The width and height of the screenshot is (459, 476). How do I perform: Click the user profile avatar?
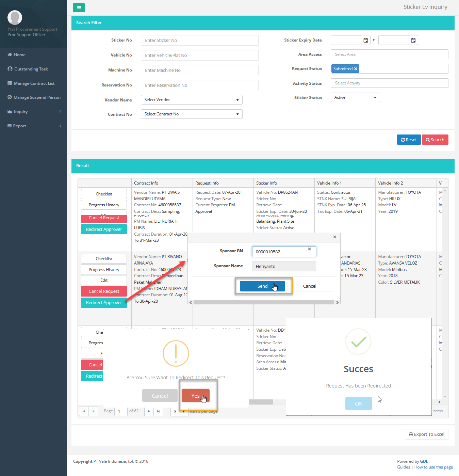(x=15, y=17)
